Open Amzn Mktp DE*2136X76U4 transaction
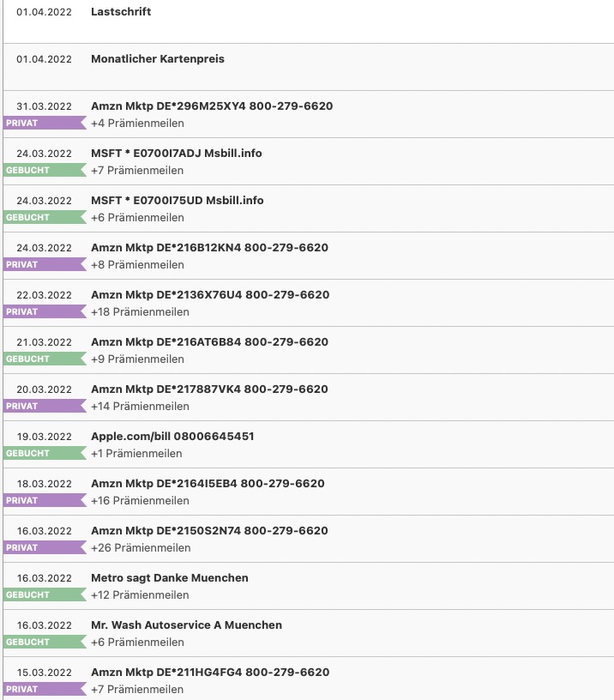 (210, 294)
